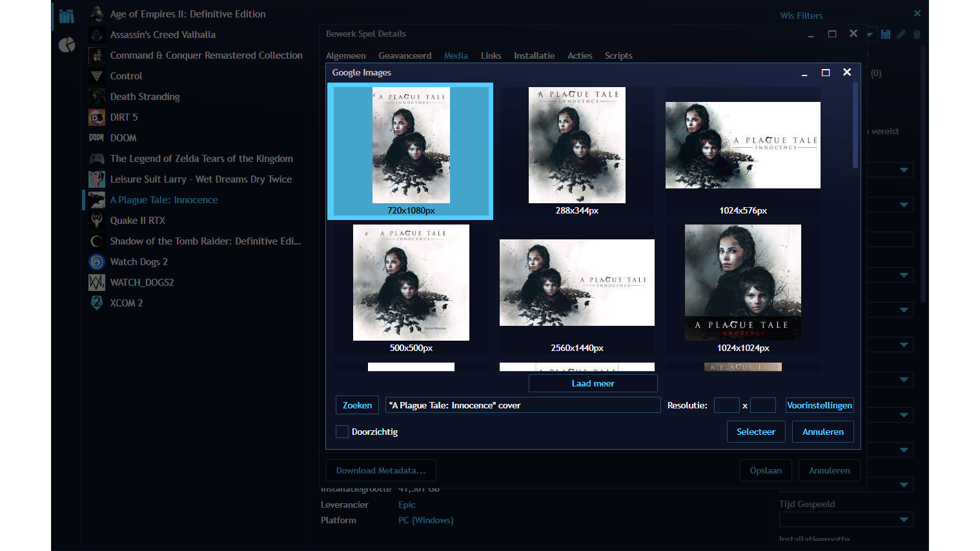Screen dimensions: 980x551
Task: Select the Age of Empires II game icon
Action: click(97, 14)
